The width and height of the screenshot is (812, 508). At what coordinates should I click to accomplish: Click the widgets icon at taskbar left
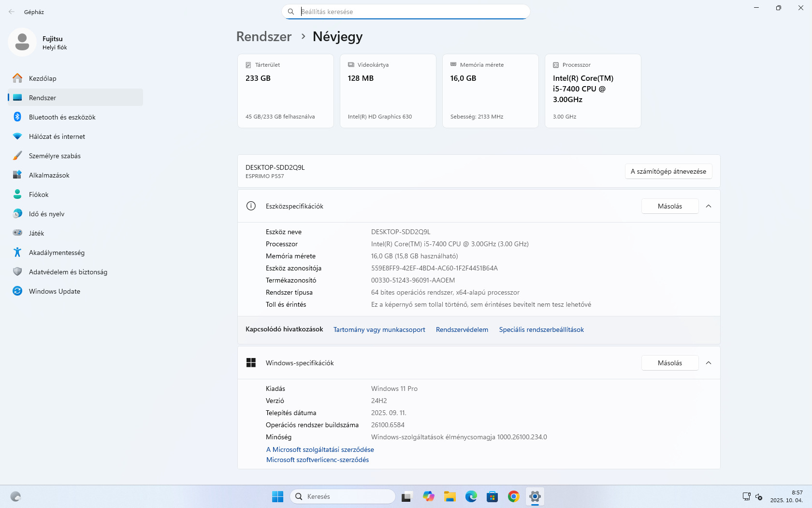pyautogui.click(x=15, y=496)
